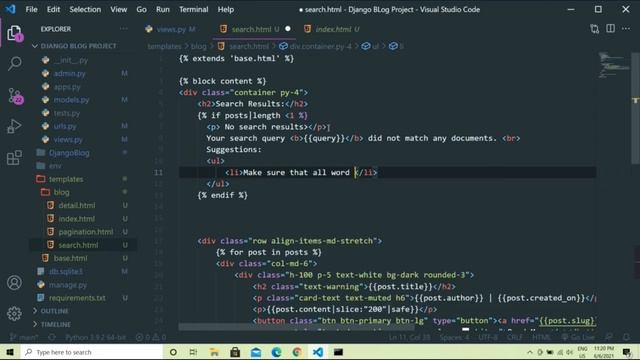Screen dimensions: 640x360
Task: Open the File menu
Action: 31,9
